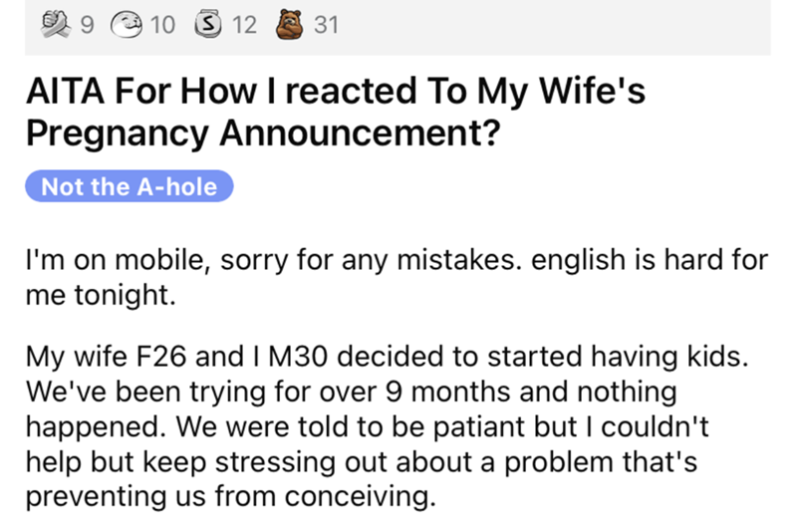The width and height of the screenshot is (797, 532).
Task: Click the award count 10
Action: click(164, 23)
